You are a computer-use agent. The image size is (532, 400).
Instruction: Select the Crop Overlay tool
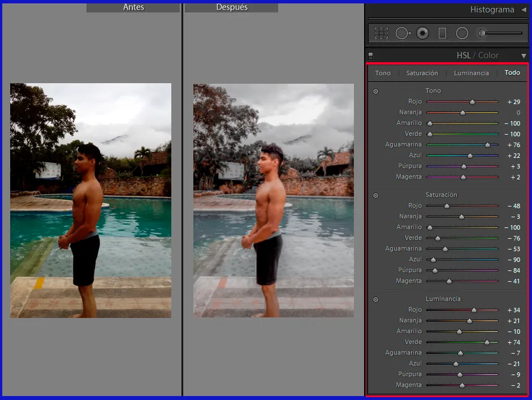pos(381,33)
